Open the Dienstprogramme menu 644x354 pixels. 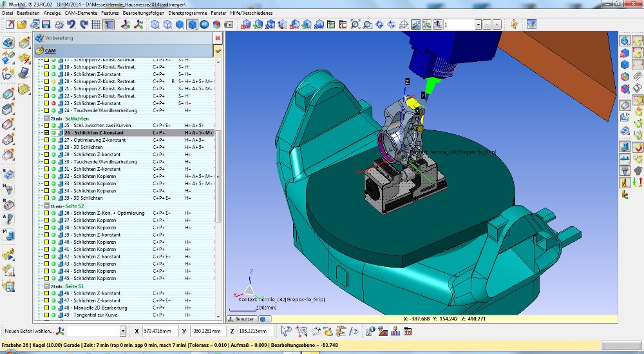coord(187,13)
